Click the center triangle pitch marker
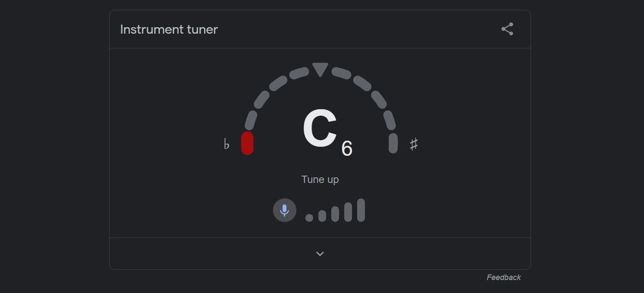This screenshot has height=293, width=644. 320,69
